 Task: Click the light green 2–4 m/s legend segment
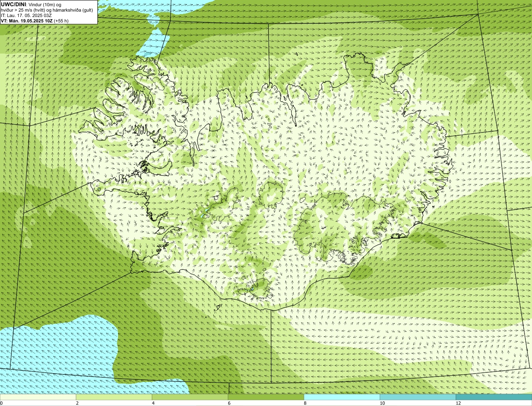pyautogui.click(x=114, y=397)
